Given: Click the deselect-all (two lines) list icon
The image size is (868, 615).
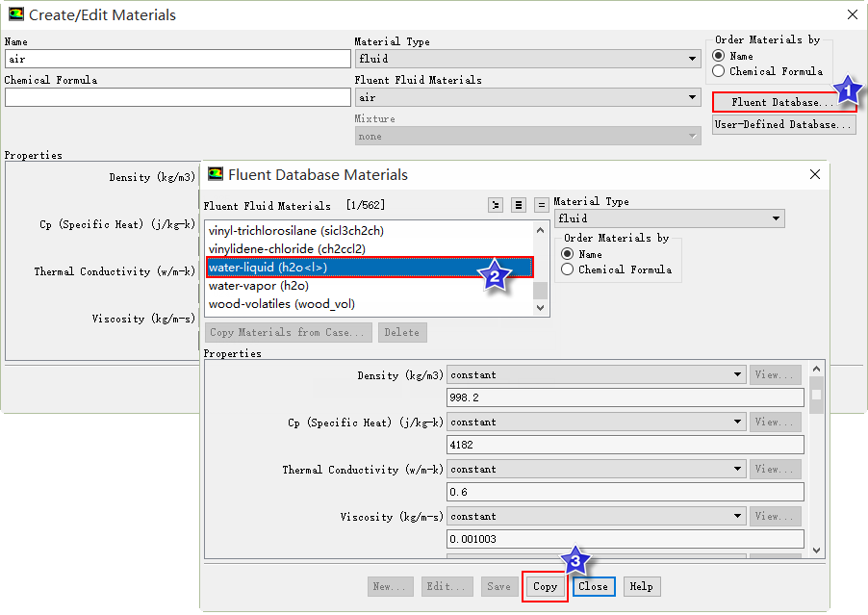Looking at the screenshot, I should (541, 205).
